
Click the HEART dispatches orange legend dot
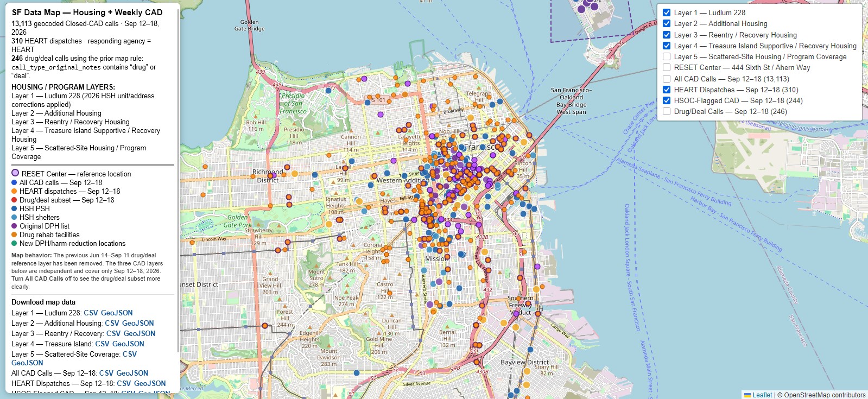15,191
